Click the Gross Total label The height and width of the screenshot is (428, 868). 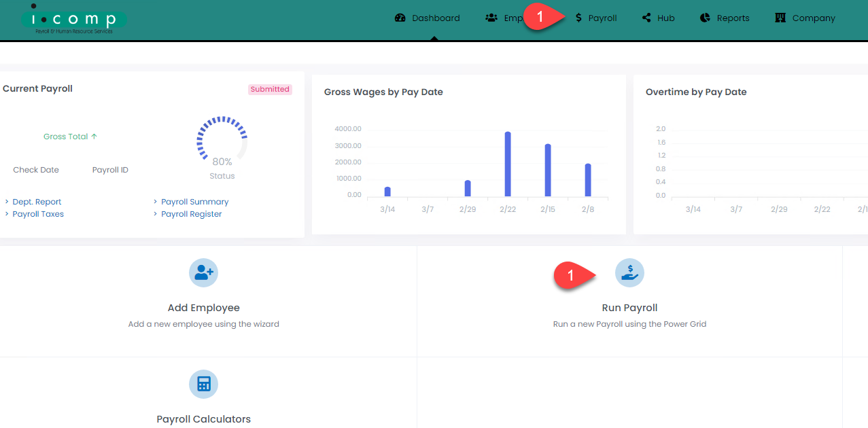[x=70, y=137]
